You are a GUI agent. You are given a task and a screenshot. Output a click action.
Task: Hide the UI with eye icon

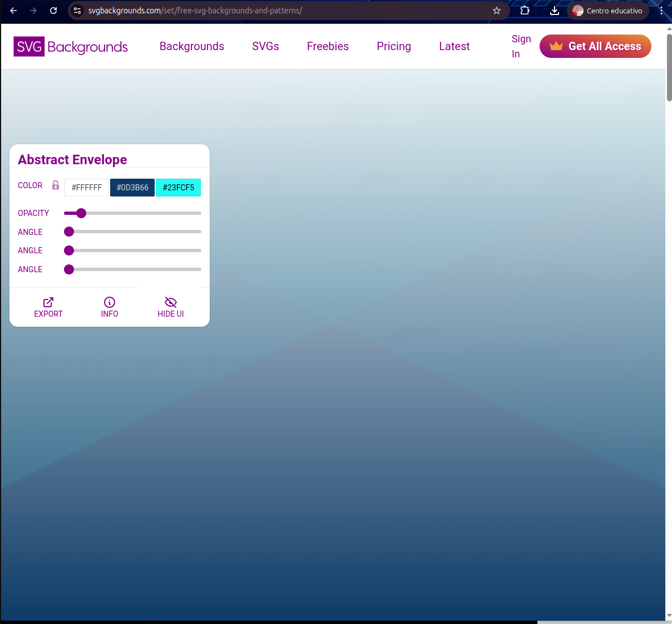point(171,302)
